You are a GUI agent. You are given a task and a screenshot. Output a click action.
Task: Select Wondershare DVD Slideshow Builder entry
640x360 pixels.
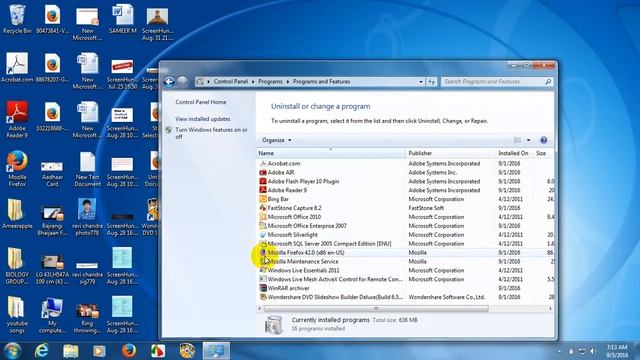coord(335,297)
